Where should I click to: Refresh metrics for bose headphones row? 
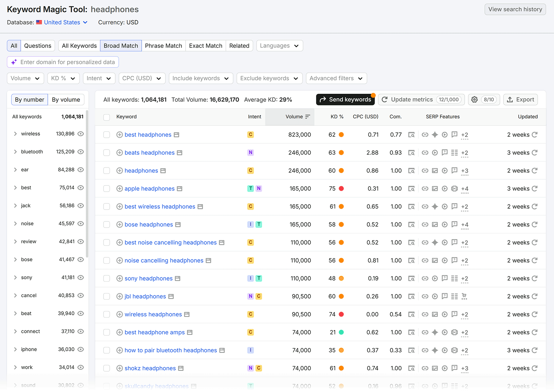tap(535, 225)
